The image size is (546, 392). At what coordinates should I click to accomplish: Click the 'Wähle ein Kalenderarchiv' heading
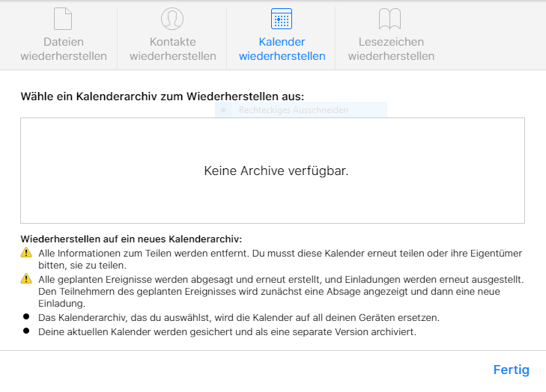163,97
